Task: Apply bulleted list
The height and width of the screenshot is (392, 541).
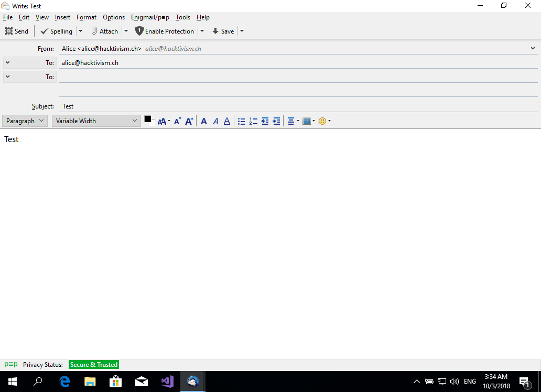Action: tap(242, 121)
